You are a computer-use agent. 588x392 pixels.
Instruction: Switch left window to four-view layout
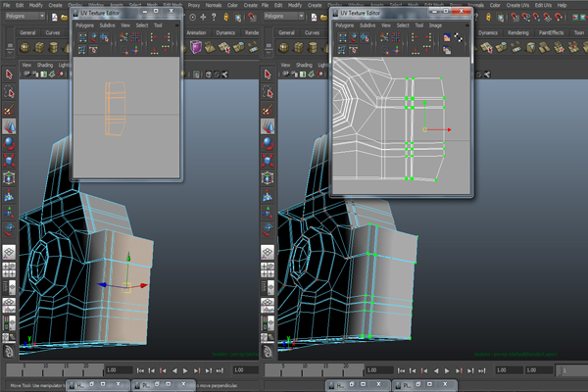pyautogui.click(x=9, y=269)
